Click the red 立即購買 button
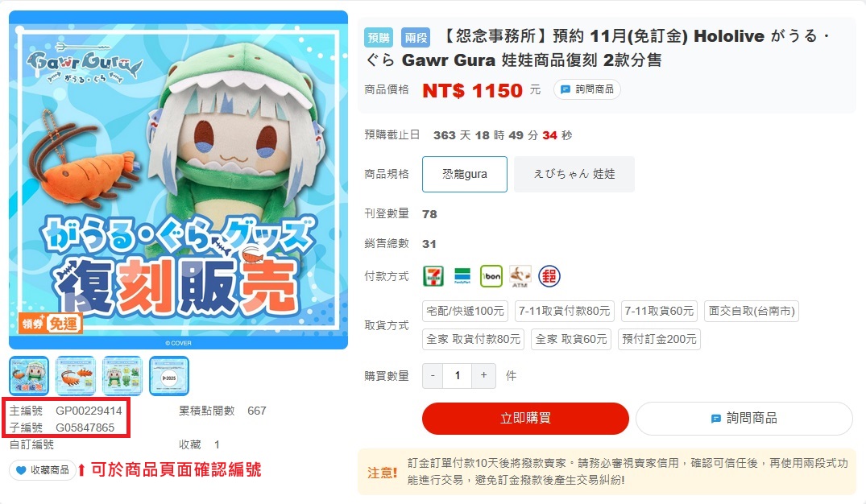 (x=525, y=419)
